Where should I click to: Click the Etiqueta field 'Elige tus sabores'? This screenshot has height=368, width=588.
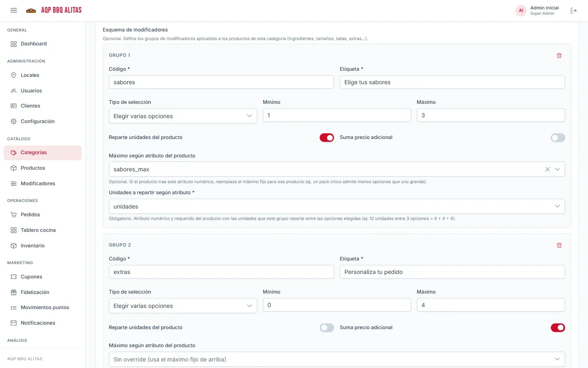pyautogui.click(x=452, y=82)
